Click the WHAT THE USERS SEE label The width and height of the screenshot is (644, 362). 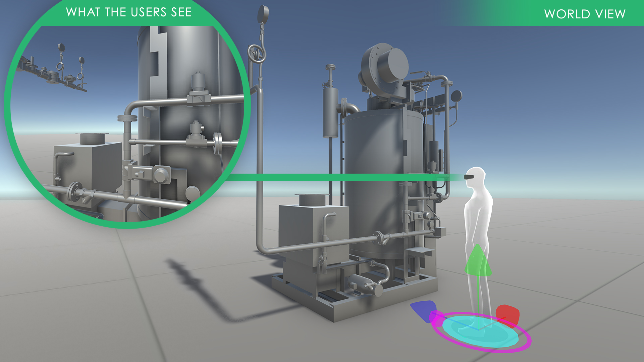pyautogui.click(x=129, y=12)
